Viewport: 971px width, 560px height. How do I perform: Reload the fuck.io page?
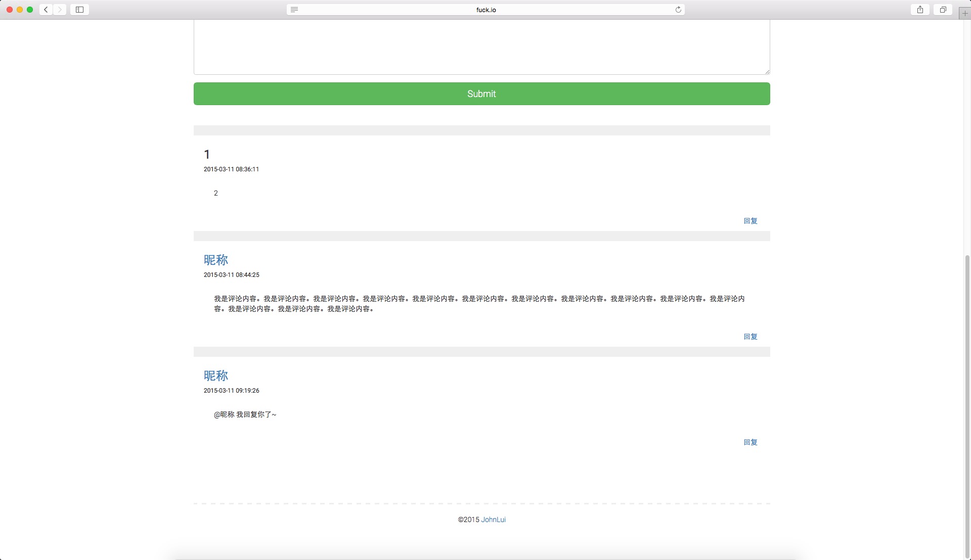click(678, 9)
